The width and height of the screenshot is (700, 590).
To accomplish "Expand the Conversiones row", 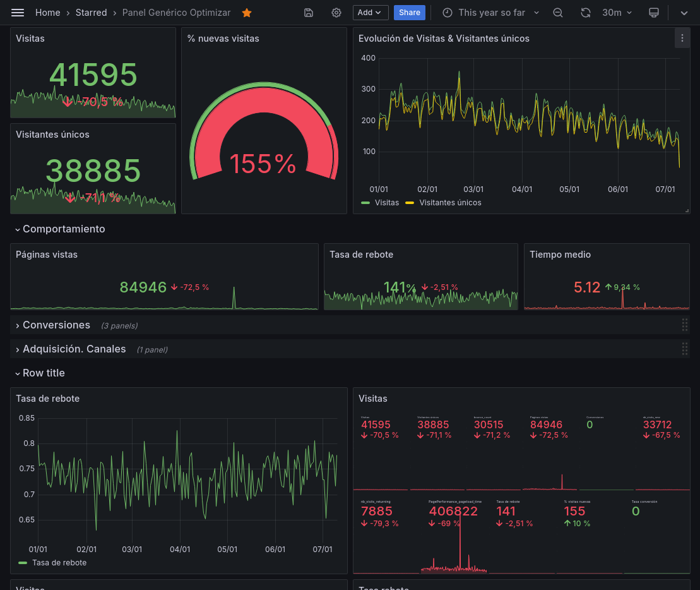I will click(56, 325).
